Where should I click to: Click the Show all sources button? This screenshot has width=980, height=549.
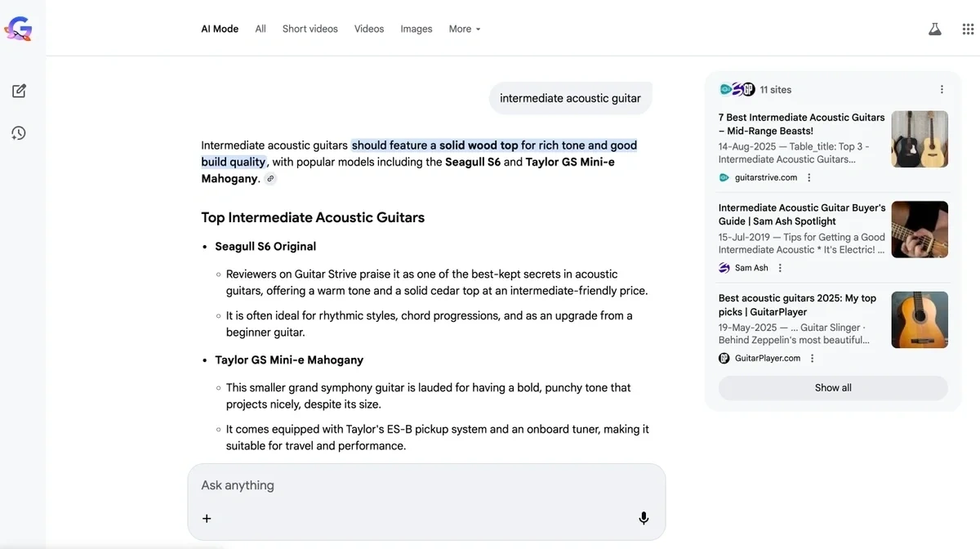coord(832,387)
